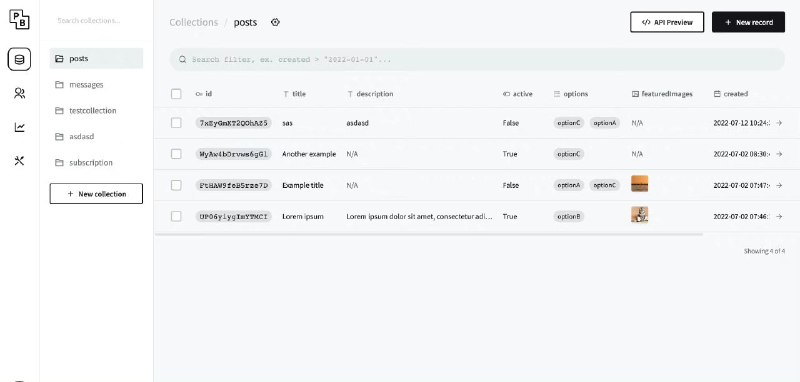This screenshot has width=800, height=382.
Task: Sort by the description column header
Action: click(370, 94)
